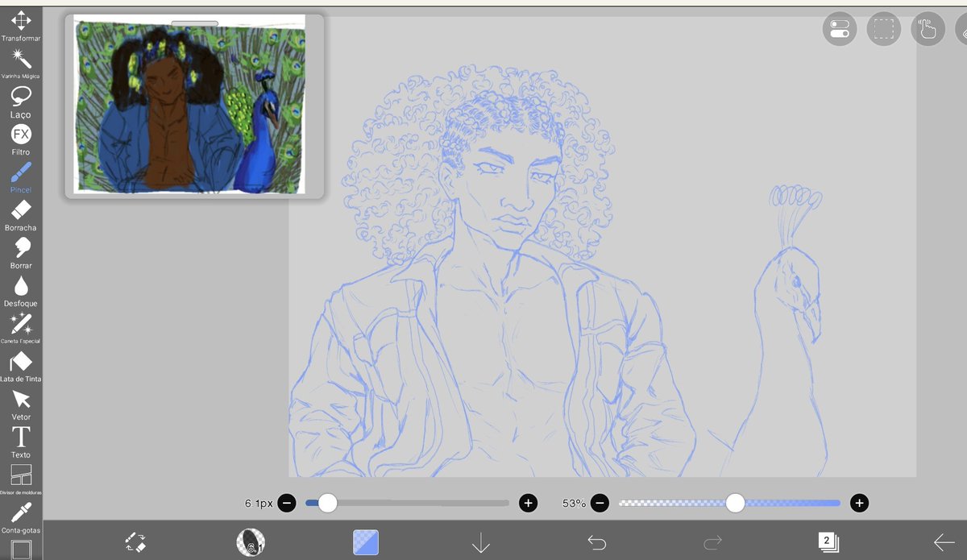Image resolution: width=967 pixels, height=560 pixels.
Task: Select the Caneta Especial tool
Action: (21, 330)
